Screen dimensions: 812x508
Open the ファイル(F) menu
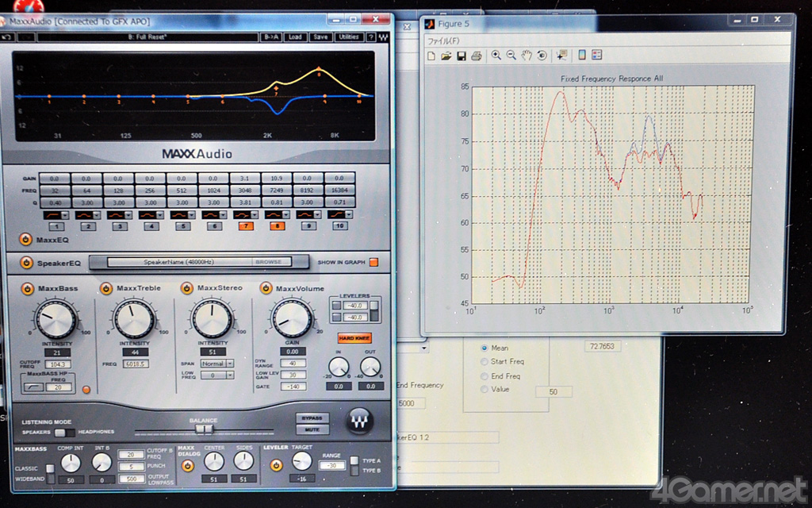(444, 40)
